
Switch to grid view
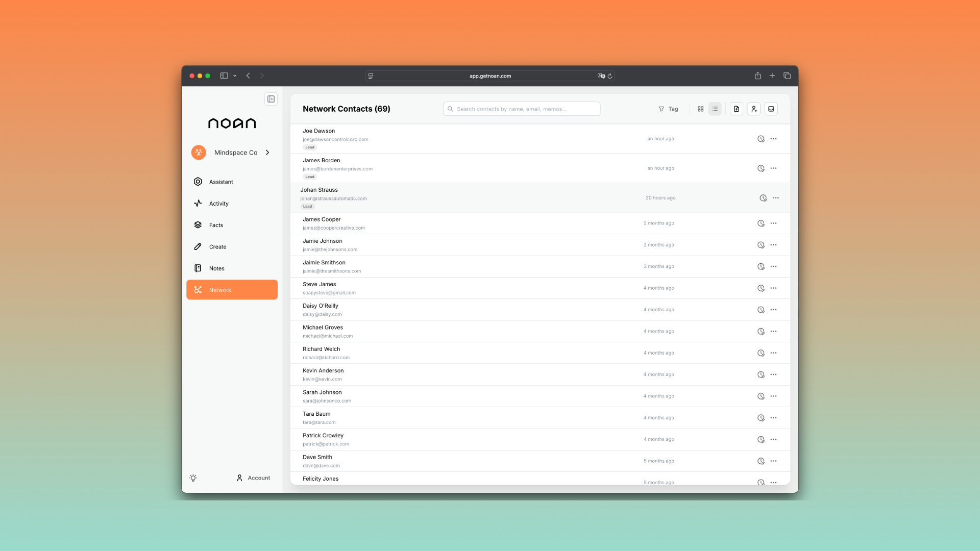[x=700, y=109]
